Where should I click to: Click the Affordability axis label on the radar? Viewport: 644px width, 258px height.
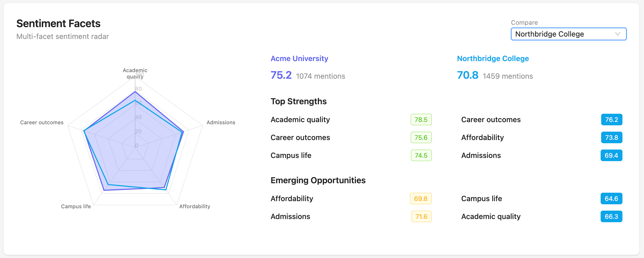(x=195, y=206)
